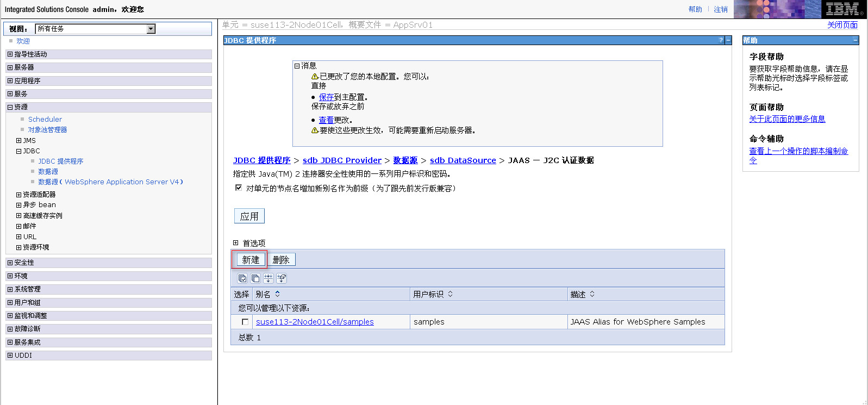The width and height of the screenshot is (868, 405).
Task: Expand the 应用程序 section
Action: click(x=10, y=80)
